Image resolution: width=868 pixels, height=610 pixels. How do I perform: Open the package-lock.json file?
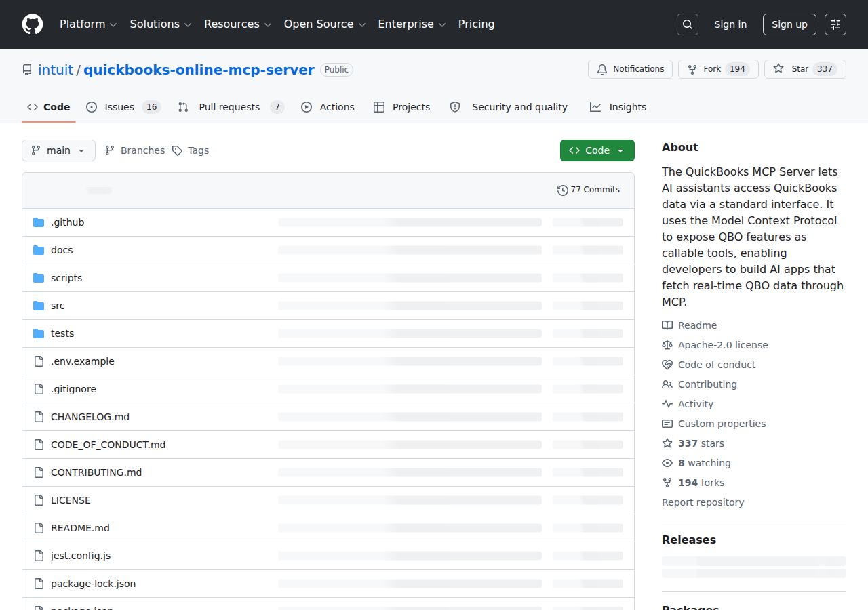(x=94, y=584)
